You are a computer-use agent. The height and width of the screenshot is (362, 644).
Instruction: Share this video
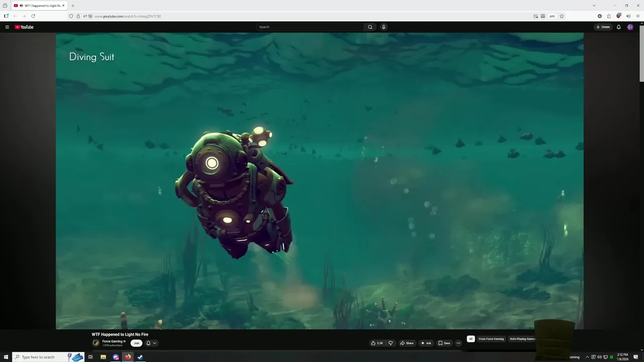[x=407, y=343]
